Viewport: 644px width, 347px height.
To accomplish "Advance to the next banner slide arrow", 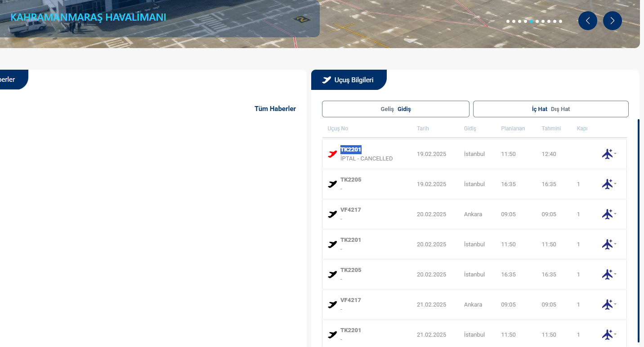I will click(612, 21).
